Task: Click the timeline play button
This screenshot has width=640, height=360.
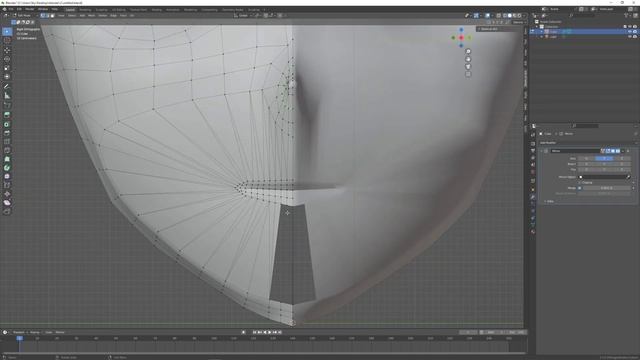Action: tap(270, 332)
